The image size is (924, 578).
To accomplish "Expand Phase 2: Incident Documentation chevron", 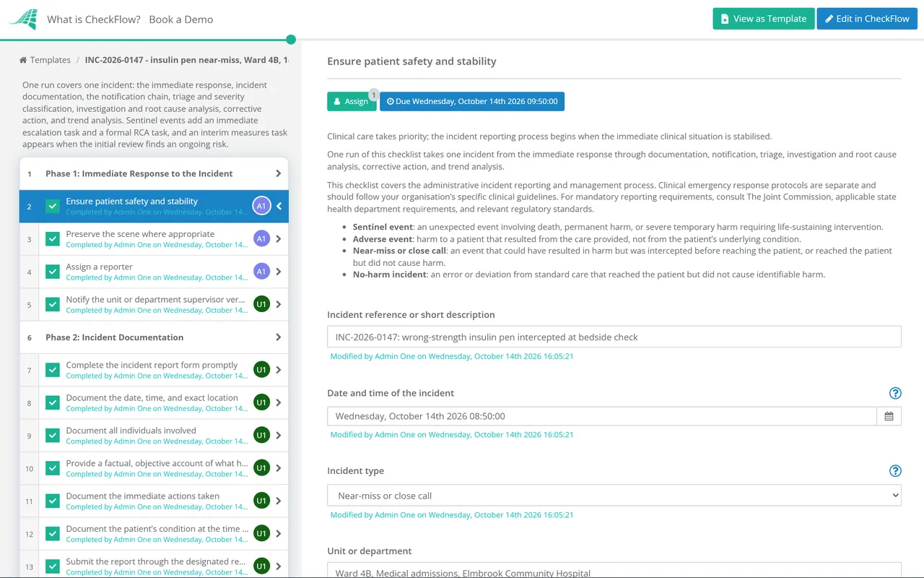I will pos(279,337).
